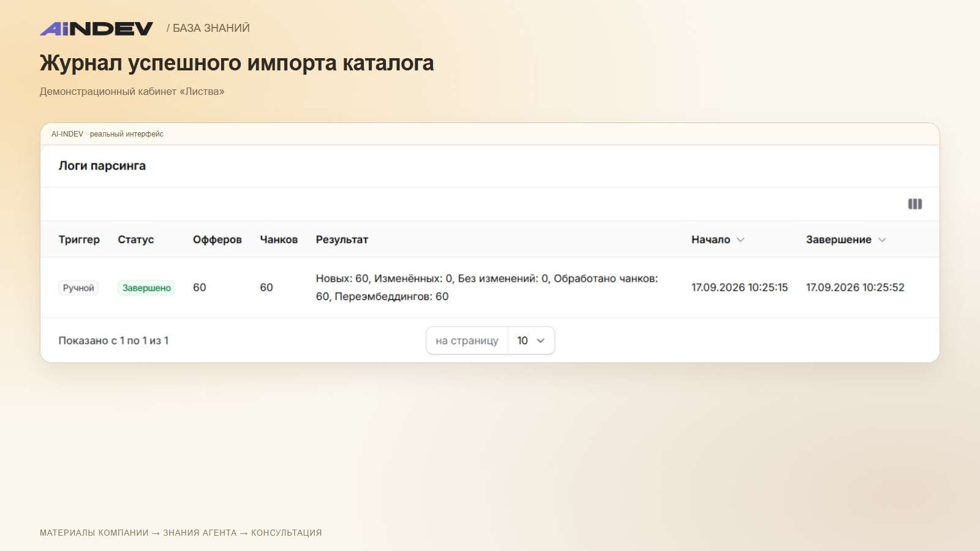Image resolution: width=980 pixels, height=551 pixels.
Task: Click the МАТЕРИАЛЫ КОМПАНИИ footer text
Action: coord(94,533)
